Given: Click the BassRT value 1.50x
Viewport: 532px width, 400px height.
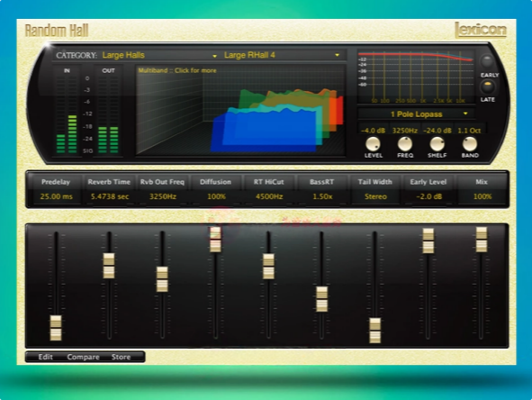Looking at the screenshot, I should 322,196.
